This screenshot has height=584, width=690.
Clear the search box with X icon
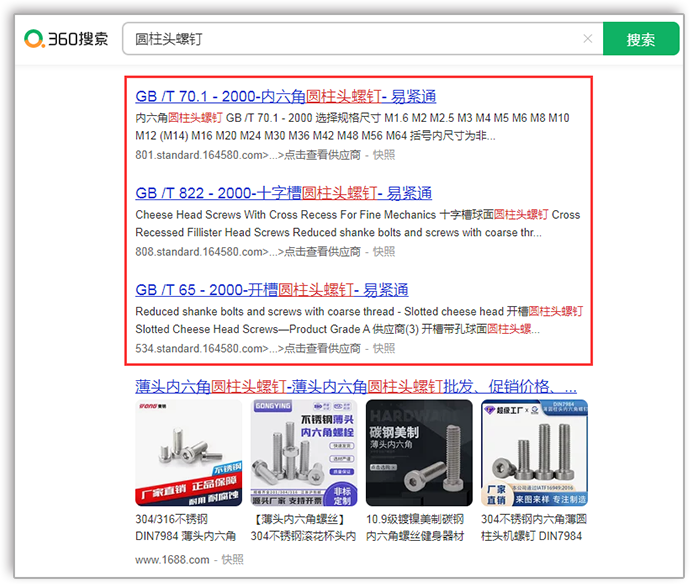(587, 40)
